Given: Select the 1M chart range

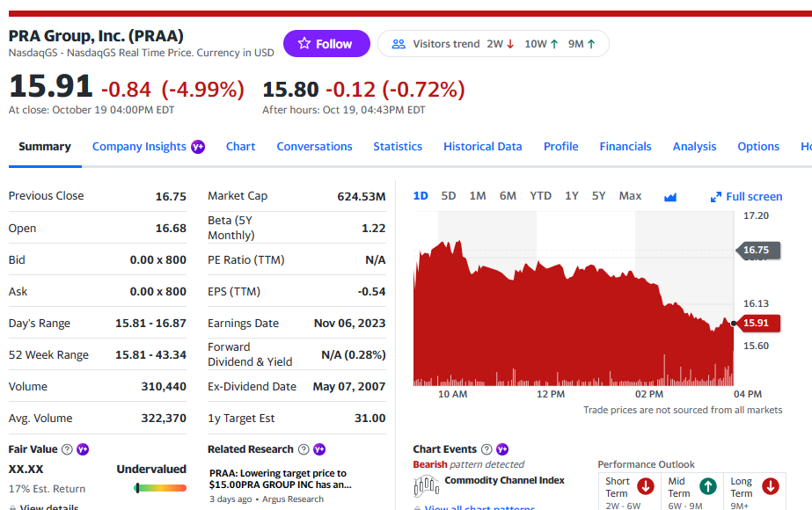Looking at the screenshot, I should point(478,196).
